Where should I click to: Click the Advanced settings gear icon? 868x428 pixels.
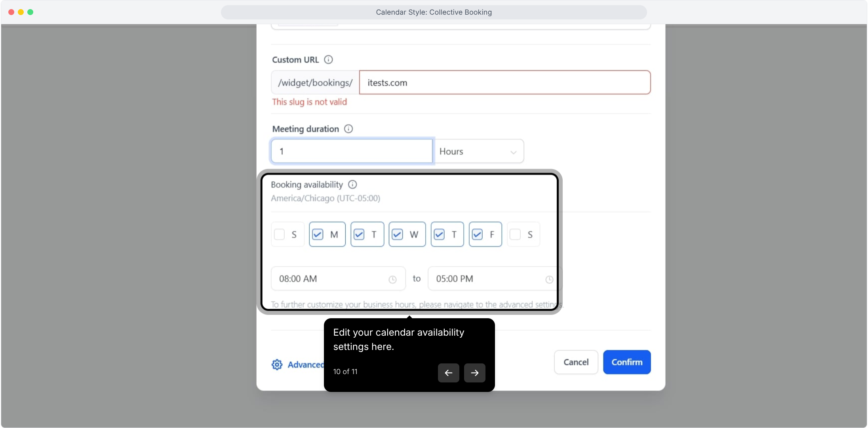coord(277,365)
